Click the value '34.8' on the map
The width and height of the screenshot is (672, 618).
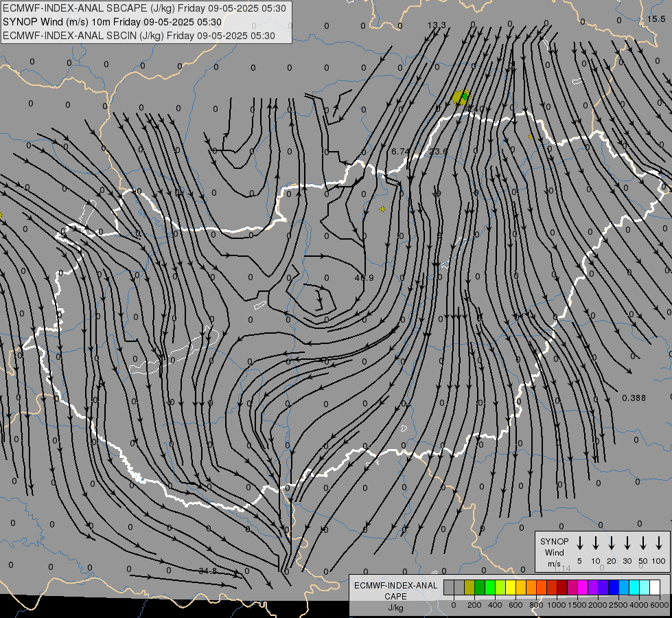pos(208,571)
